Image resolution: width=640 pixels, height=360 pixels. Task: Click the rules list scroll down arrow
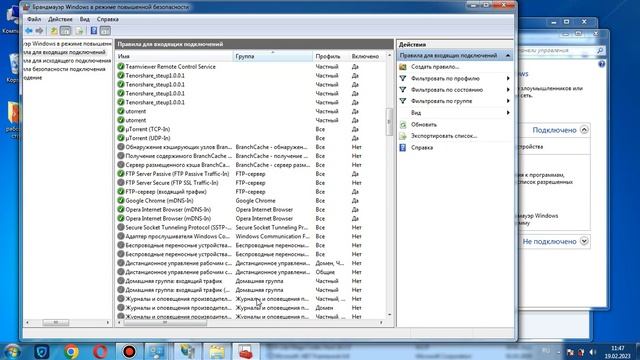(389, 315)
